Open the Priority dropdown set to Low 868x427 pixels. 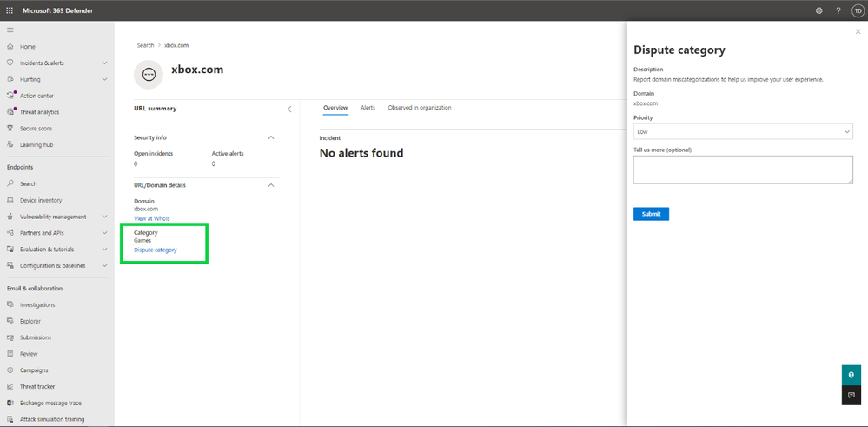tap(743, 131)
